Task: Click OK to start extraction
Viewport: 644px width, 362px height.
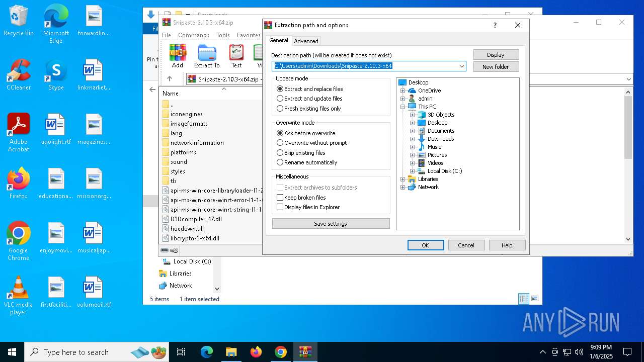Action: [x=426, y=245]
